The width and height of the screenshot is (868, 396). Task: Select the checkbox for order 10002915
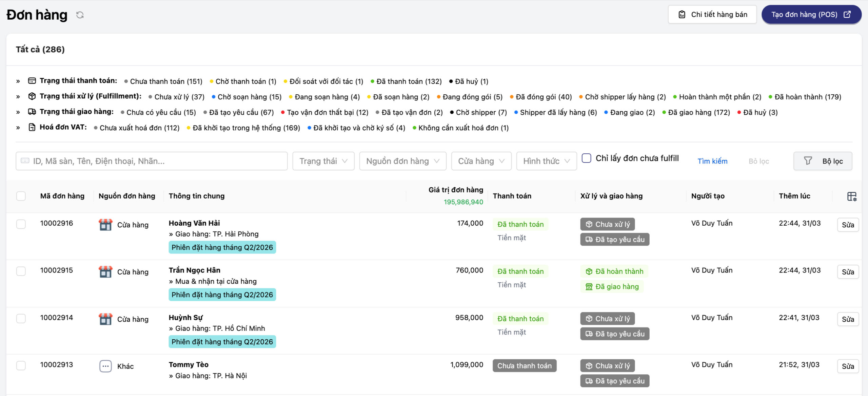[21, 271]
